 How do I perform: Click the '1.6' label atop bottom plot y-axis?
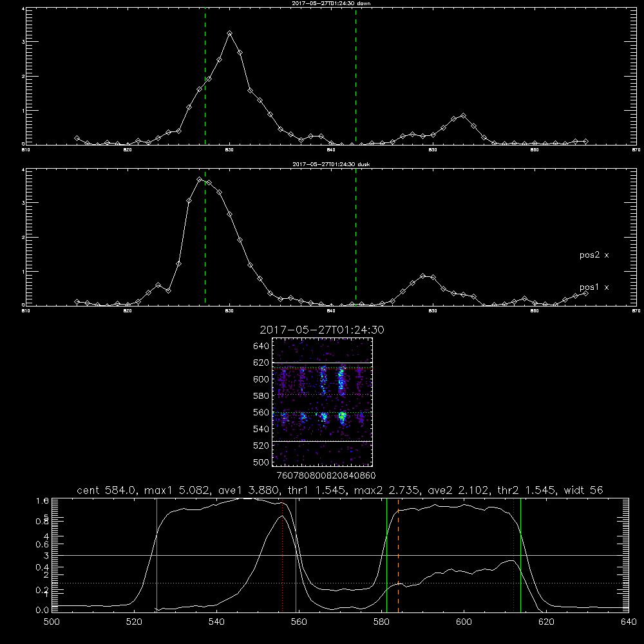pyautogui.click(x=43, y=500)
